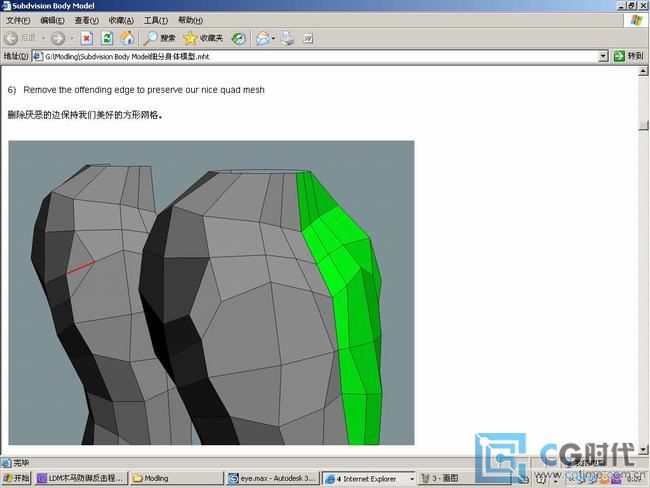Click the Subdvision Body Model title text

53,6
